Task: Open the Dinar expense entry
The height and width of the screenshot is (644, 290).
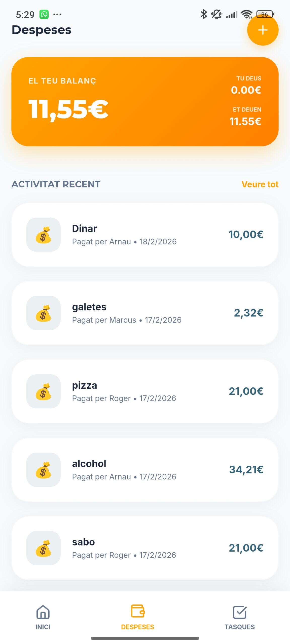Action: [145, 235]
